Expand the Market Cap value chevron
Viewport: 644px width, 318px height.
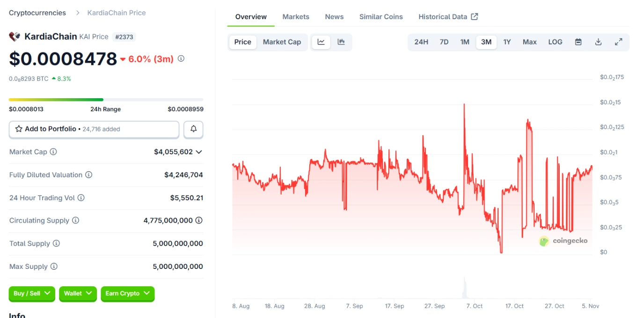(x=199, y=152)
